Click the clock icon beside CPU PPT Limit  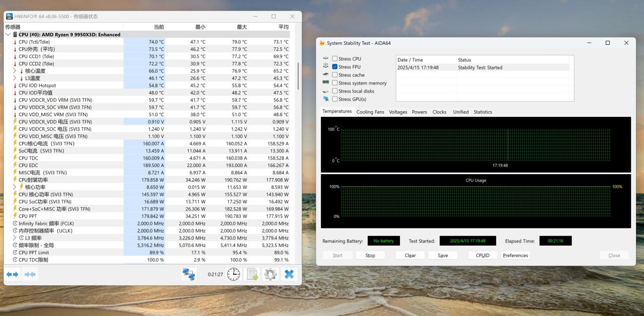pos(15,253)
